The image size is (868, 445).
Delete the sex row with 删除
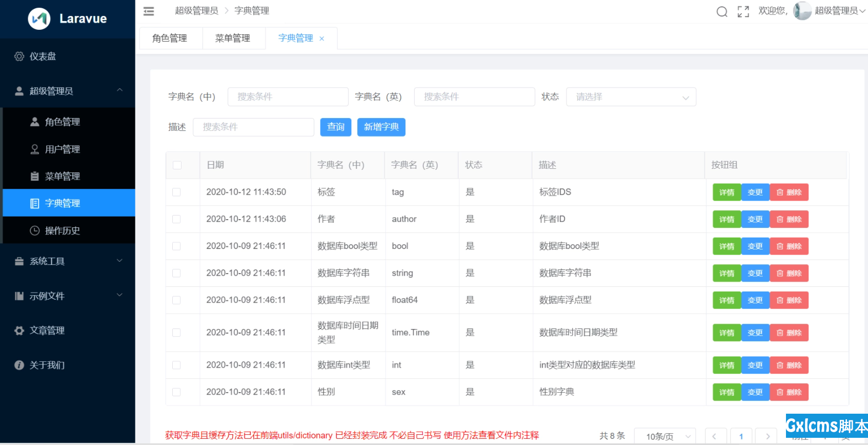[790, 392]
